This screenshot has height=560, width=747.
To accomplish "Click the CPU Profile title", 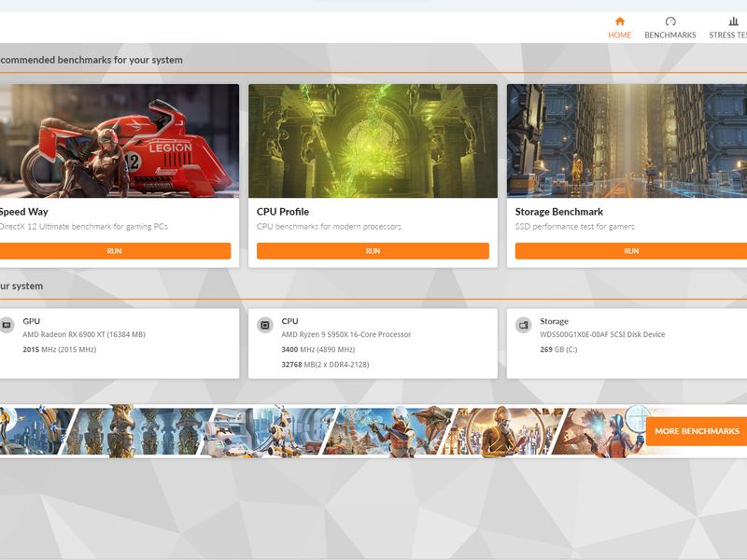I will coord(283,212).
